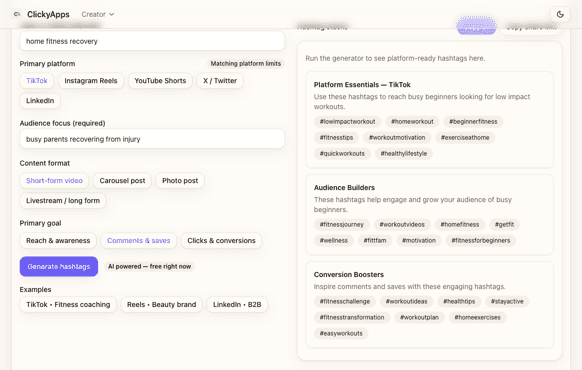This screenshot has height=370, width=582.
Task: Load the LinkedIn B2B example
Action: point(237,304)
